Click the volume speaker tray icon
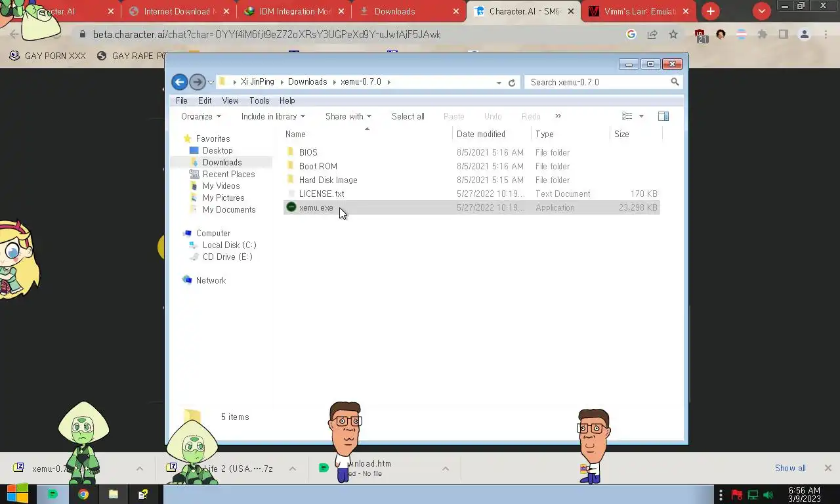Image resolution: width=840 pixels, height=504 pixels. (x=768, y=495)
